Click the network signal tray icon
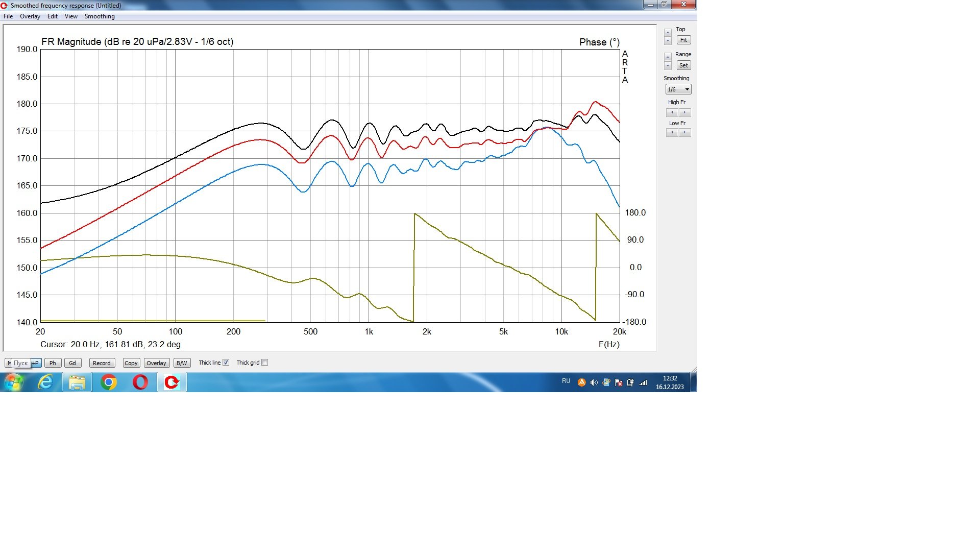980x551 pixels. point(643,382)
